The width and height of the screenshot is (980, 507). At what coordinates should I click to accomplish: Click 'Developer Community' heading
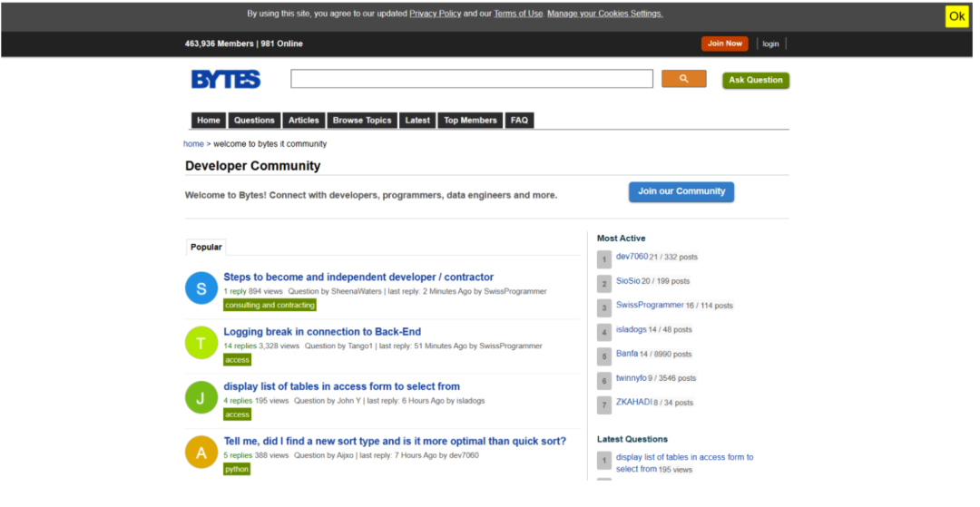coord(252,166)
